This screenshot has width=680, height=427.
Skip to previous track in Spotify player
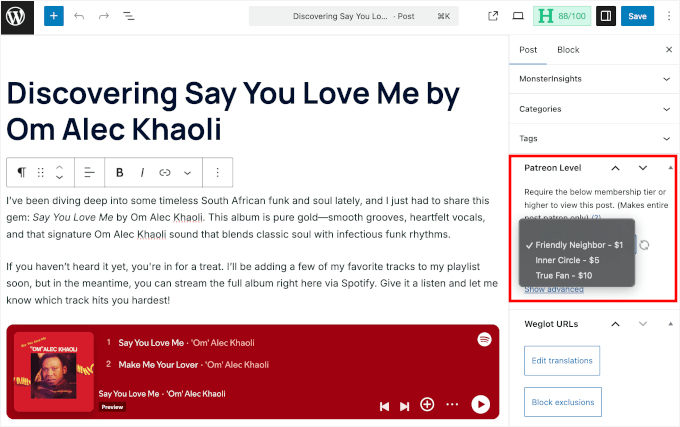[x=384, y=406]
